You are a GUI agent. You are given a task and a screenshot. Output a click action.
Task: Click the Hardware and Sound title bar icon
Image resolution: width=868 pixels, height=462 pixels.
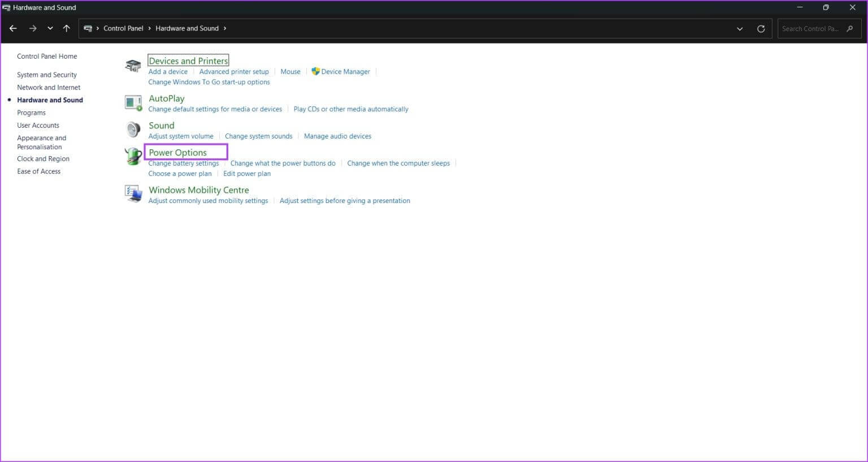click(x=6, y=7)
